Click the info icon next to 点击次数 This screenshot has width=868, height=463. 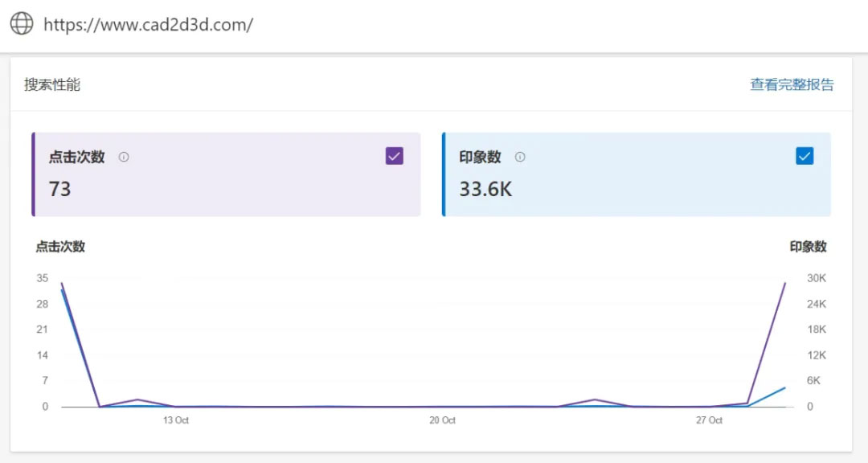click(124, 158)
